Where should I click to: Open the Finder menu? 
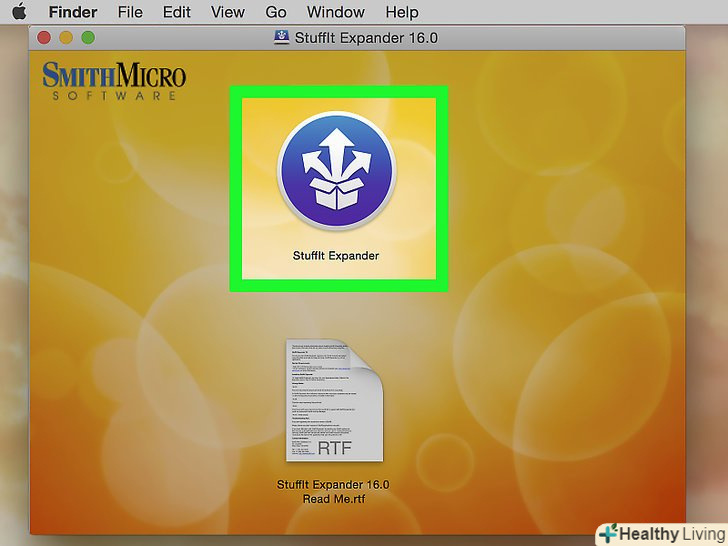[73, 12]
